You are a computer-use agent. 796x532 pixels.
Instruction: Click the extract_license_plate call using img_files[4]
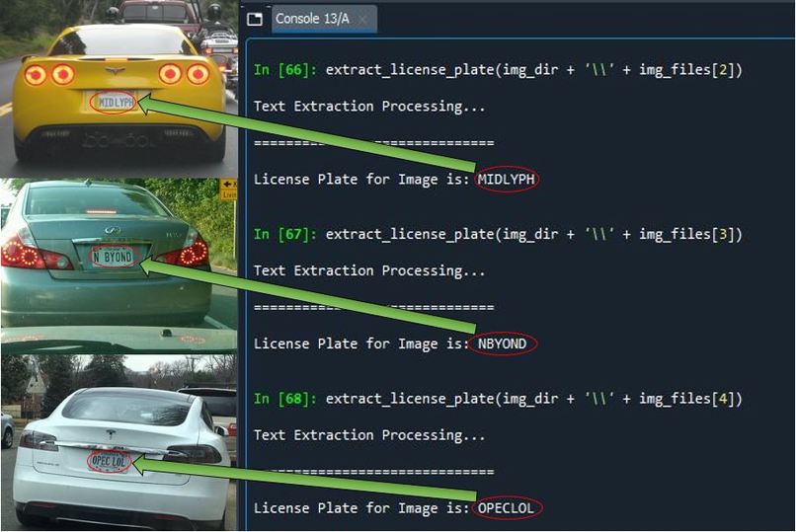click(533, 399)
